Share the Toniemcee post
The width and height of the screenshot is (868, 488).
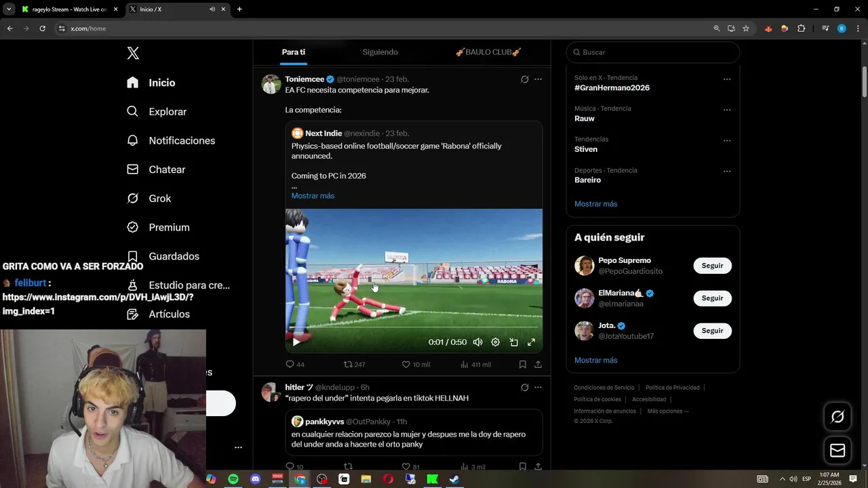tap(538, 365)
